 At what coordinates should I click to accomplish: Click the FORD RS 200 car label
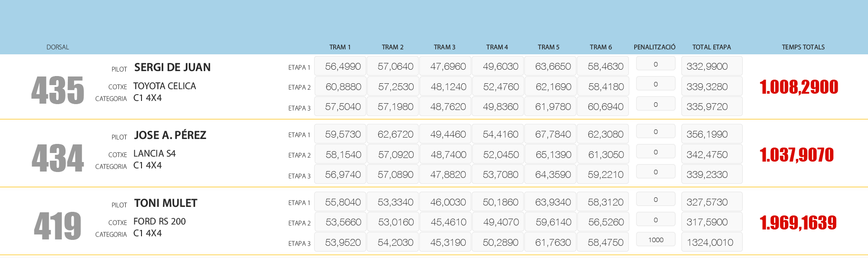(159, 221)
